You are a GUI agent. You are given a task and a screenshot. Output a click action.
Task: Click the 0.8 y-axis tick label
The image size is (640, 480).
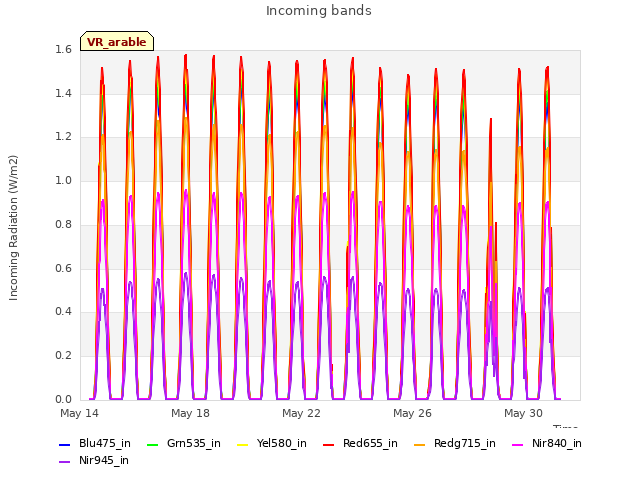click(63, 224)
